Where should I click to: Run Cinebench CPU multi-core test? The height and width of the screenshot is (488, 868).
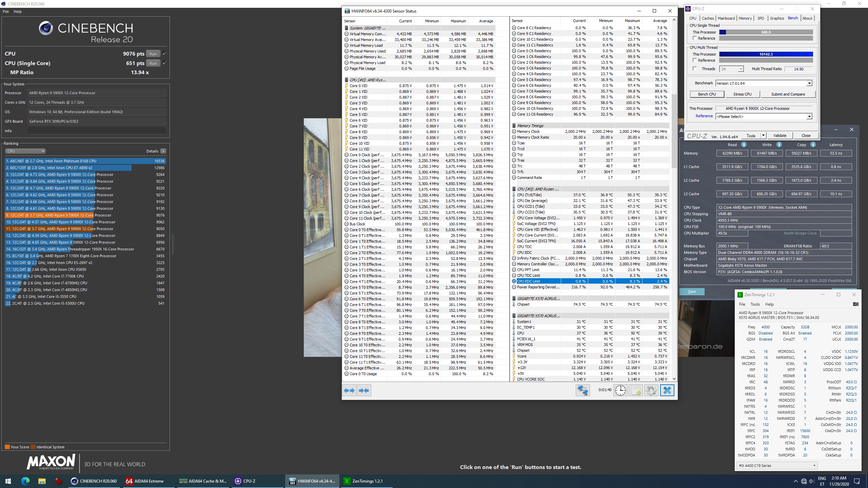pyautogui.click(x=153, y=54)
